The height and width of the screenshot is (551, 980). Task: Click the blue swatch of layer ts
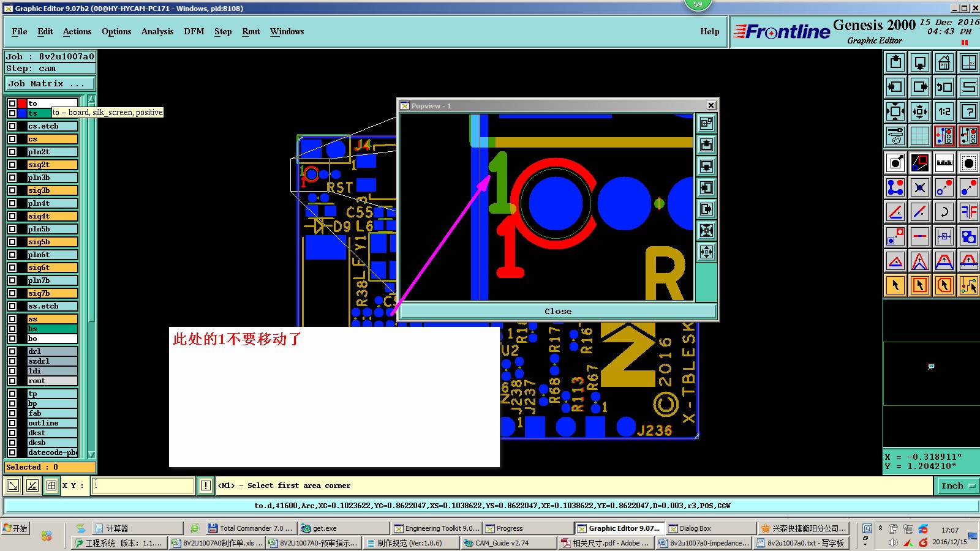(x=22, y=113)
